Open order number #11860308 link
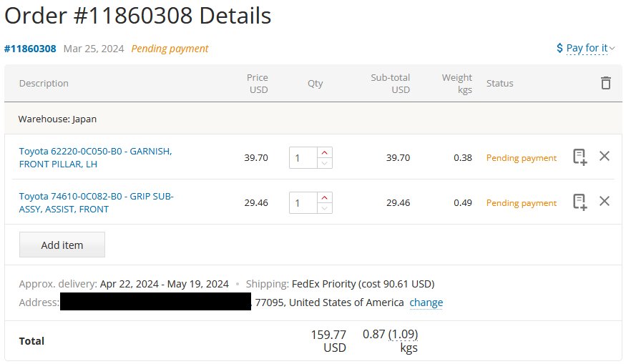631x364 pixels. (x=30, y=49)
